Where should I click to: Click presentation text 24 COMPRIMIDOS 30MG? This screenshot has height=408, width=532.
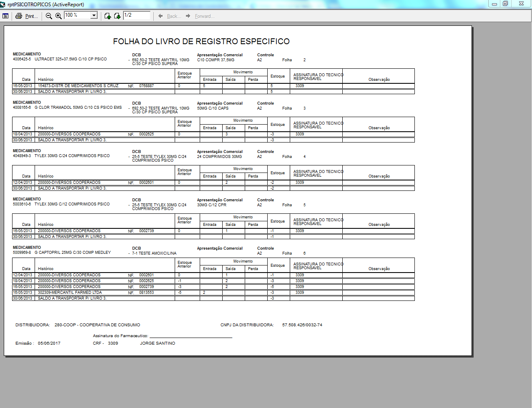point(219,157)
